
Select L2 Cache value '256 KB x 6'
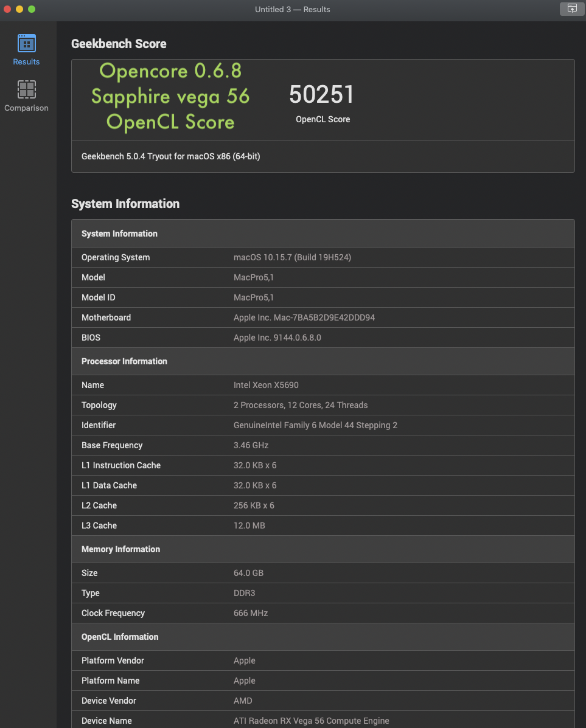click(254, 505)
